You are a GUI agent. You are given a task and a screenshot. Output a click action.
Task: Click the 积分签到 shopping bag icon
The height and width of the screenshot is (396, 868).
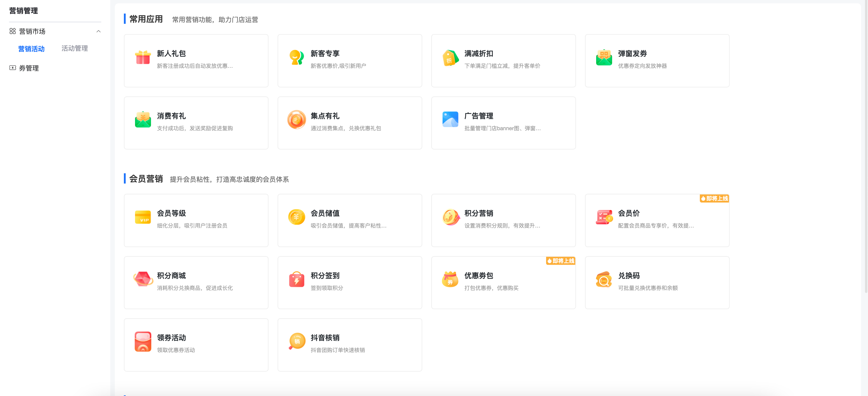pyautogui.click(x=296, y=279)
